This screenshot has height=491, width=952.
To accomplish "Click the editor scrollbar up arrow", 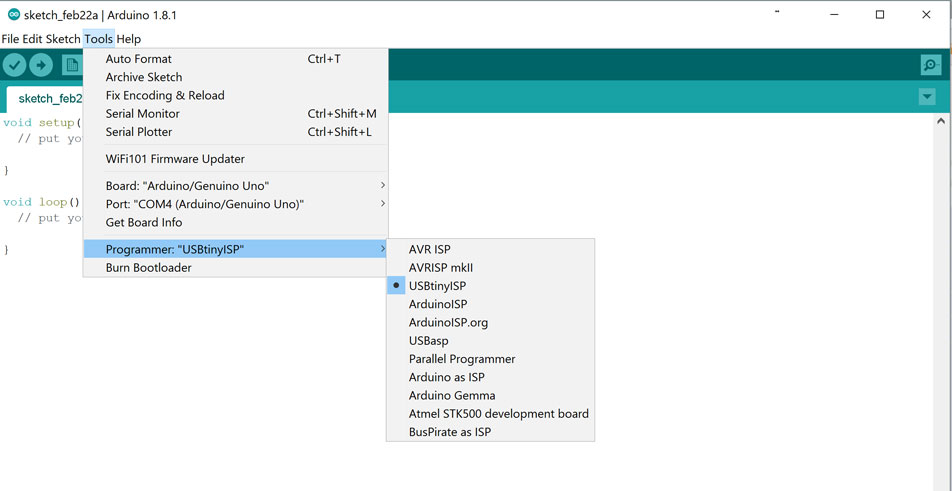I will (941, 121).
